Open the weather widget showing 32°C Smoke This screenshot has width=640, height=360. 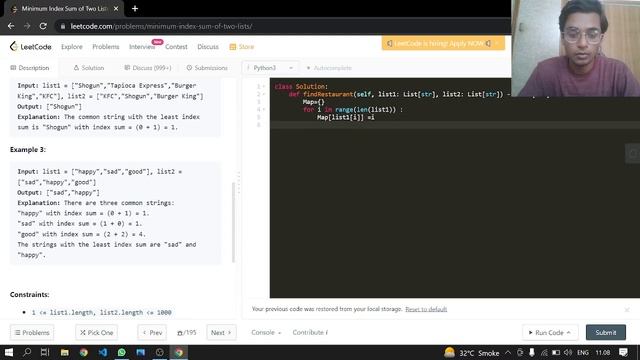(471, 353)
